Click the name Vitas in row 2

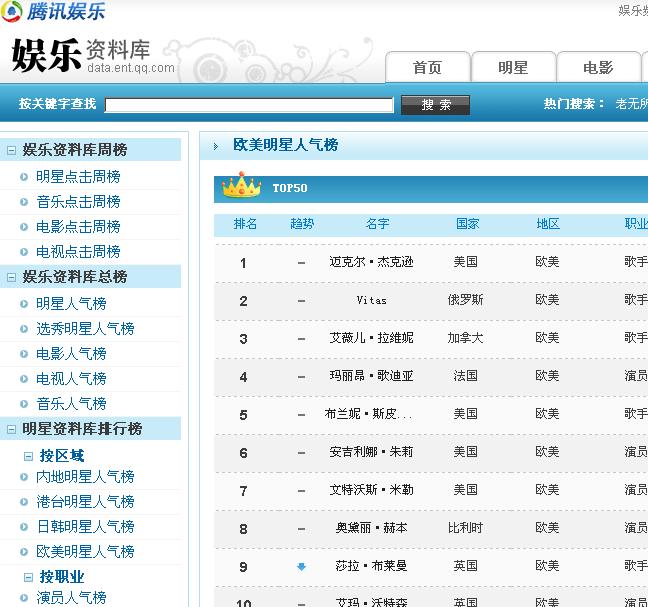[372, 300]
